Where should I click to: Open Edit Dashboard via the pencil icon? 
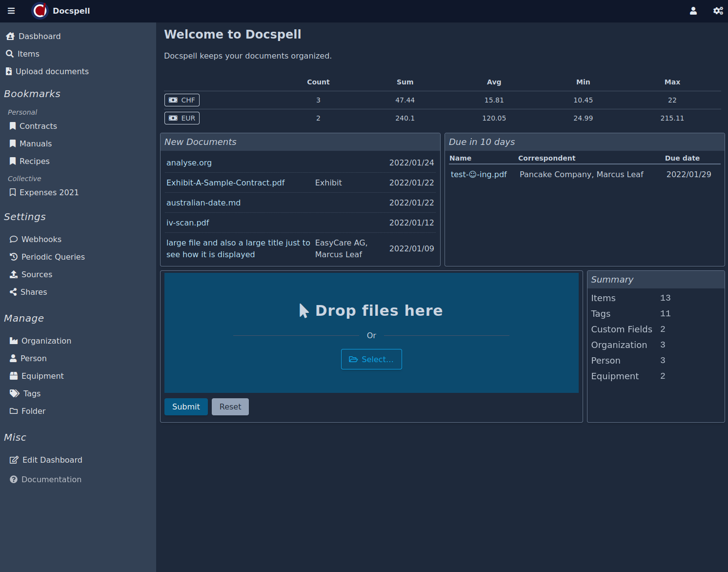14,460
